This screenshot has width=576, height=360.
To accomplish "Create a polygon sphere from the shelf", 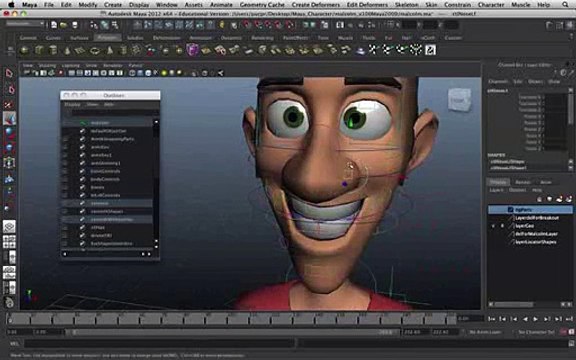I will pyautogui.click(x=25, y=50).
